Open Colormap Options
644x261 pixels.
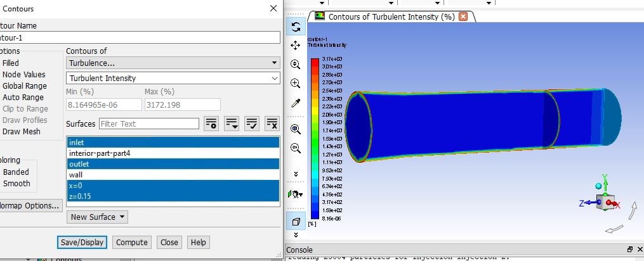point(31,206)
